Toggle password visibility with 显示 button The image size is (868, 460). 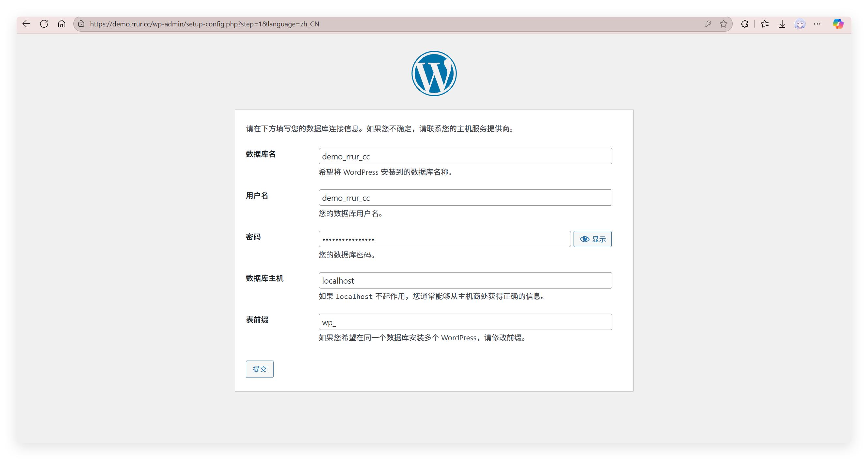click(592, 239)
